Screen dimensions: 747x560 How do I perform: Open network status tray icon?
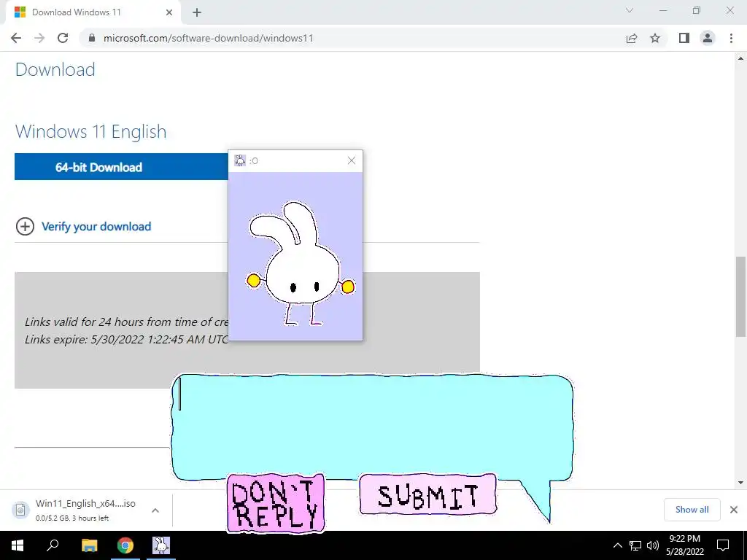coord(635,545)
